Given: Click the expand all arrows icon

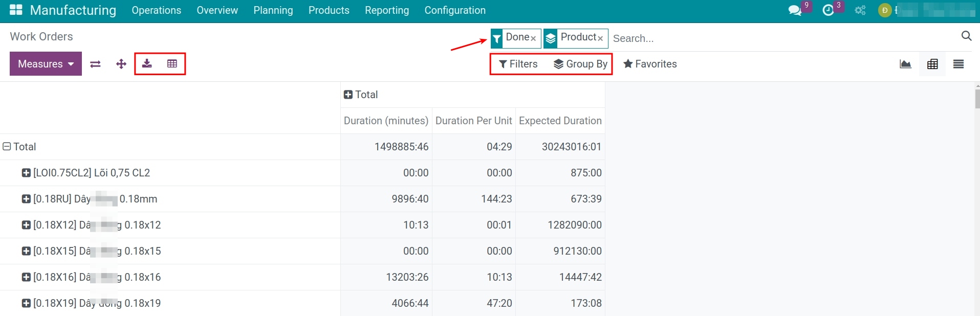Looking at the screenshot, I should (x=121, y=64).
